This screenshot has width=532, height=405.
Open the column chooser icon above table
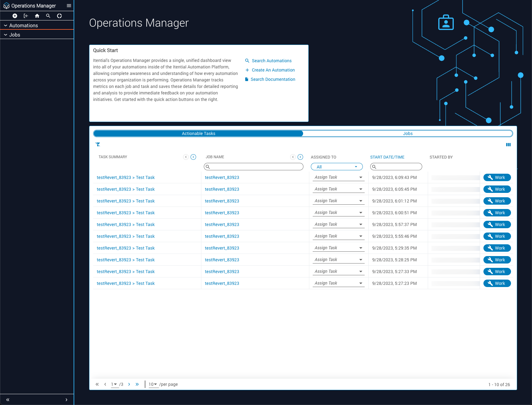508,145
